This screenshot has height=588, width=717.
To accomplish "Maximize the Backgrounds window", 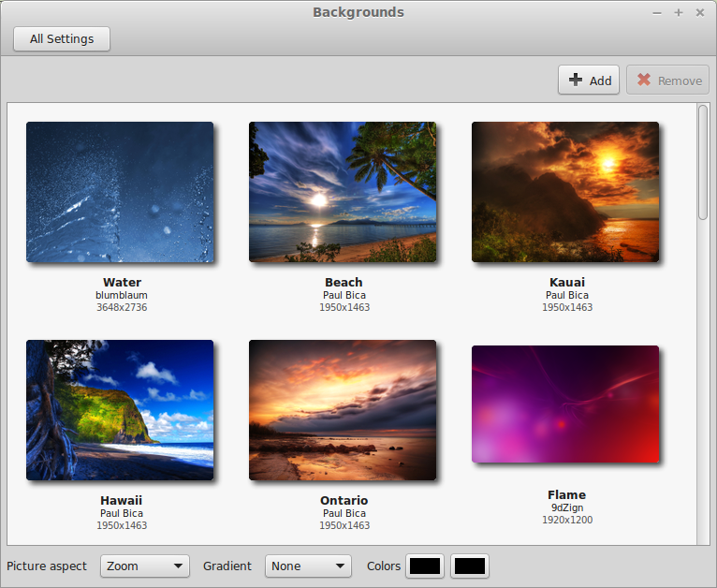I will click(679, 13).
